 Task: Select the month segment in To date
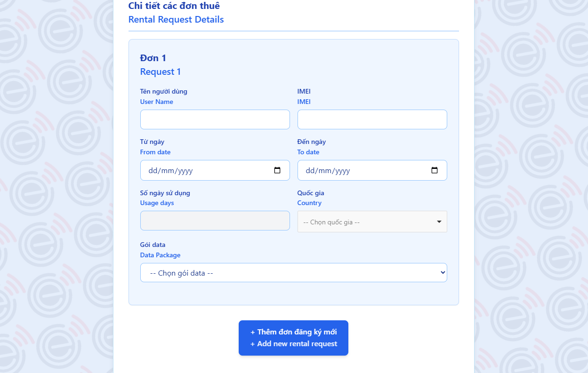(324, 171)
